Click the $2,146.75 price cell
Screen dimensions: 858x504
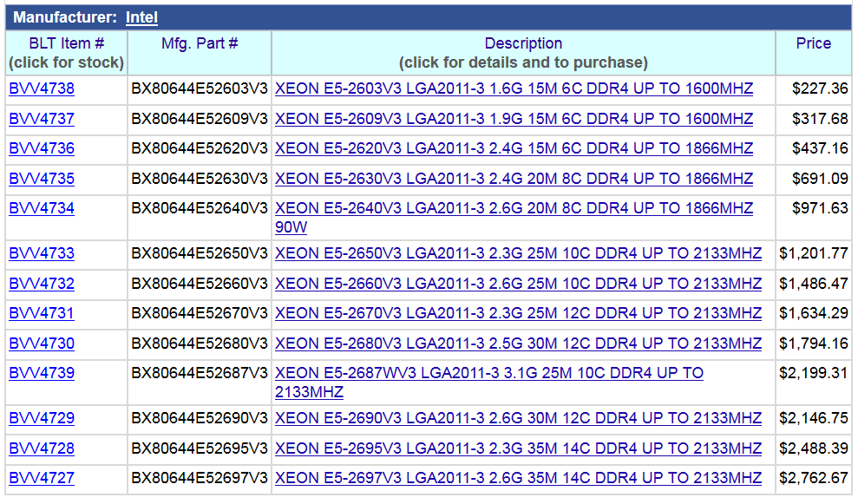(814, 419)
